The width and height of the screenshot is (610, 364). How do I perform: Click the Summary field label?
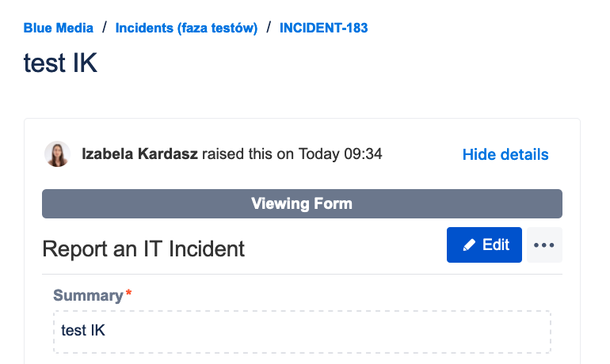pos(87,296)
